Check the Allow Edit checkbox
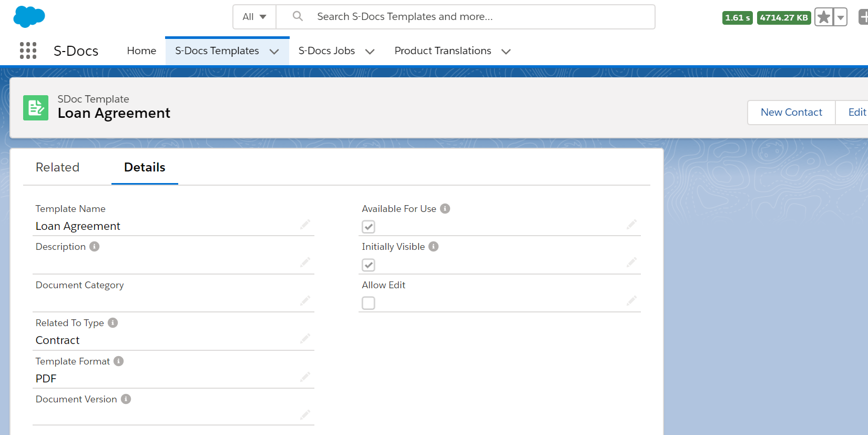The height and width of the screenshot is (435, 868). coord(369,303)
